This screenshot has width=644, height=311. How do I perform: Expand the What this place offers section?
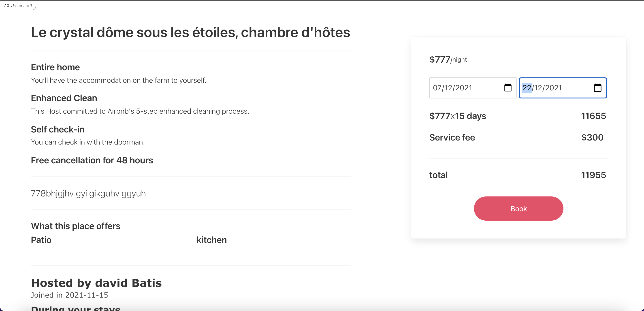[x=75, y=226]
